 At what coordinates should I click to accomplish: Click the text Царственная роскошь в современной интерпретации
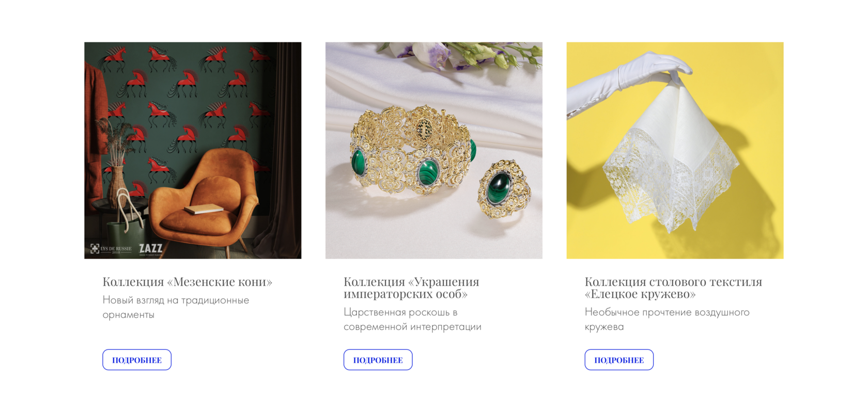[x=412, y=319]
